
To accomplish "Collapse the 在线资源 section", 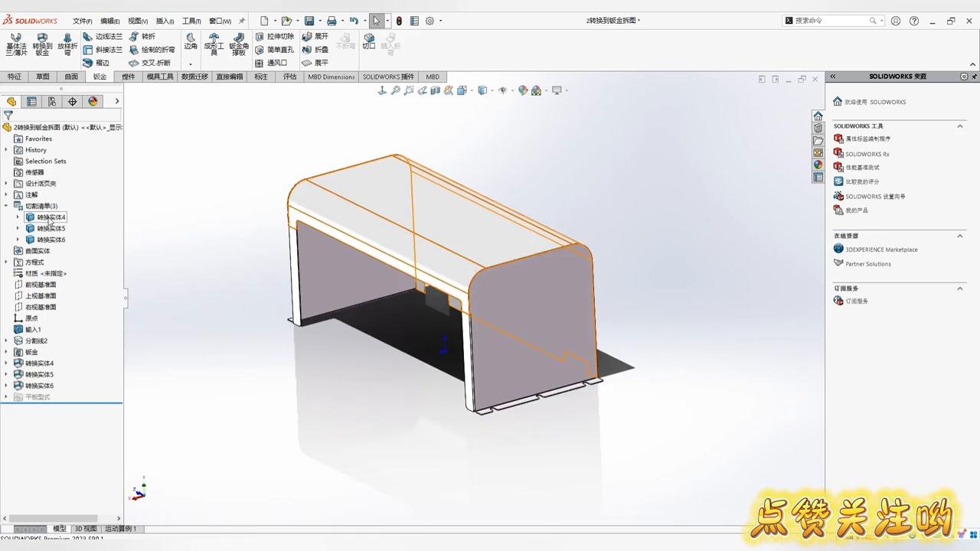I will [960, 236].
